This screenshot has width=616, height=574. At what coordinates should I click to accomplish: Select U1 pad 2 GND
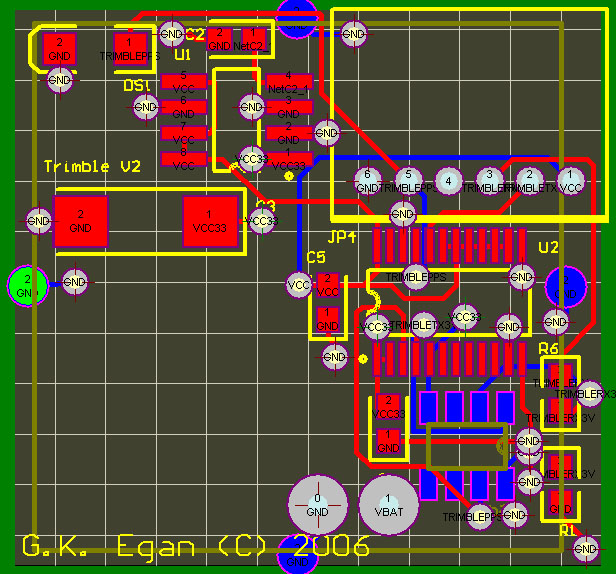[289, 133]
